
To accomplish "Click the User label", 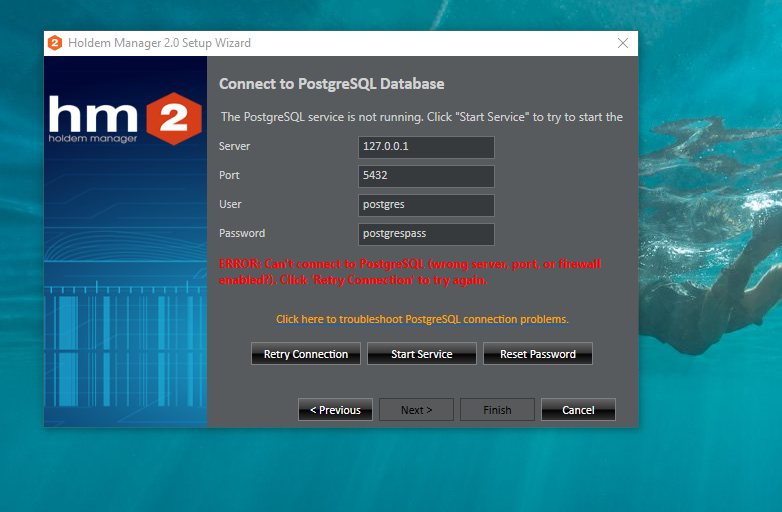I will click(230, 204).
